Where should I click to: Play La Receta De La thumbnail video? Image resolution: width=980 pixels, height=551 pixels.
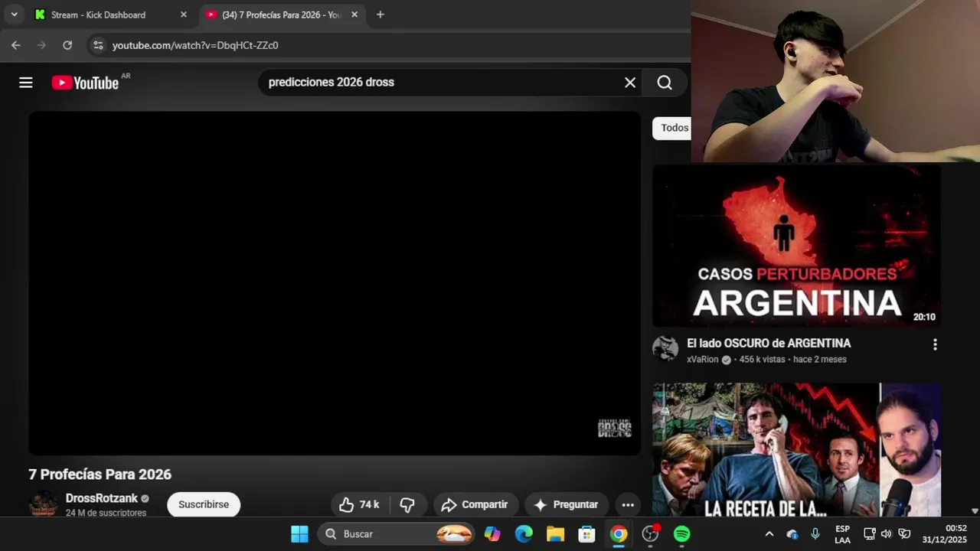pyautogui.click(x=796, y=450)
